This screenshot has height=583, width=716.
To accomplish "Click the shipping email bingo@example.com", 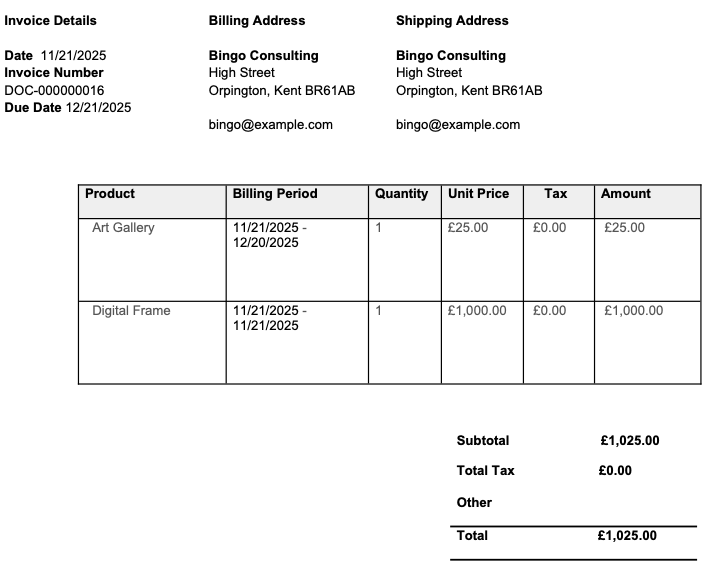I will pos(457,125).
